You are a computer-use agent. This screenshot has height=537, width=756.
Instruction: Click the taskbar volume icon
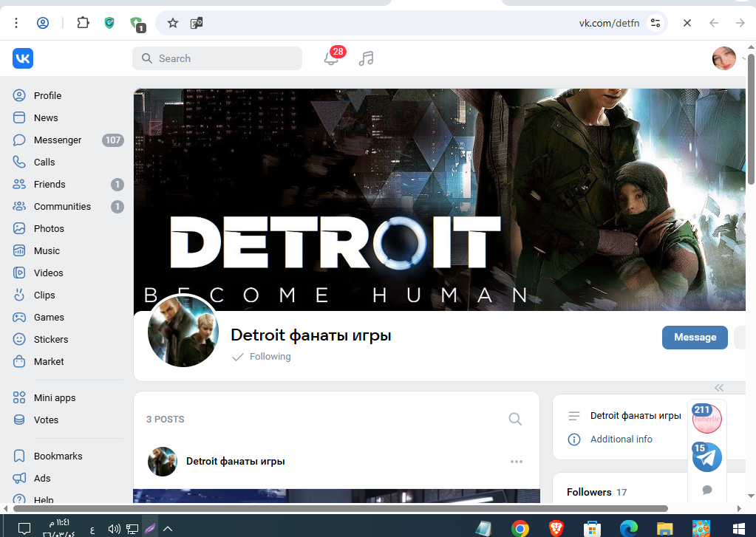pos(115,529)
